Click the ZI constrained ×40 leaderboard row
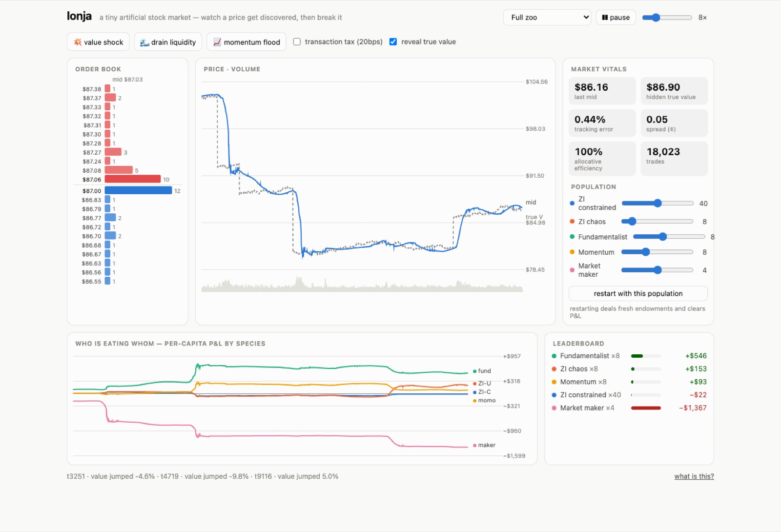The width and height of the screenshot is (781, 532). [629, 395]
